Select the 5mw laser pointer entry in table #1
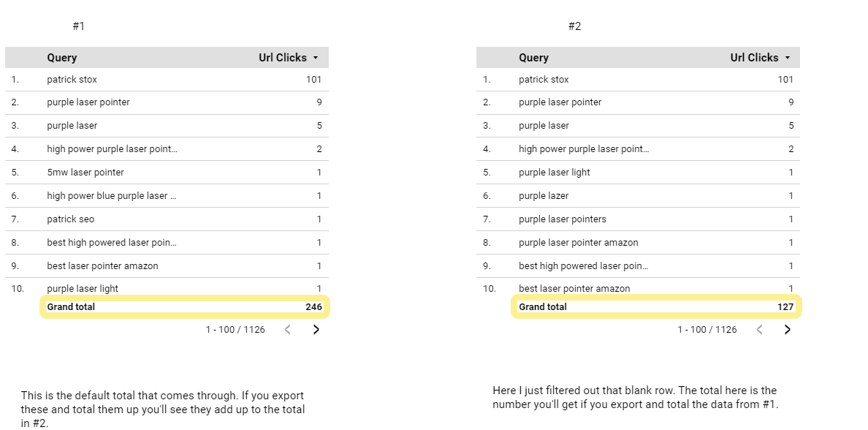868x430 pixels. click(x=167, y=172)
